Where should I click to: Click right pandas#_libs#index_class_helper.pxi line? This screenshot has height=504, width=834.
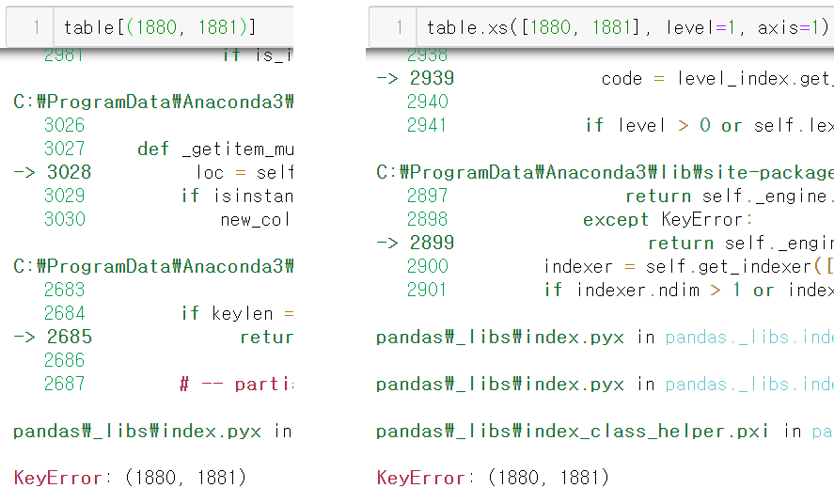coord(605,431)
